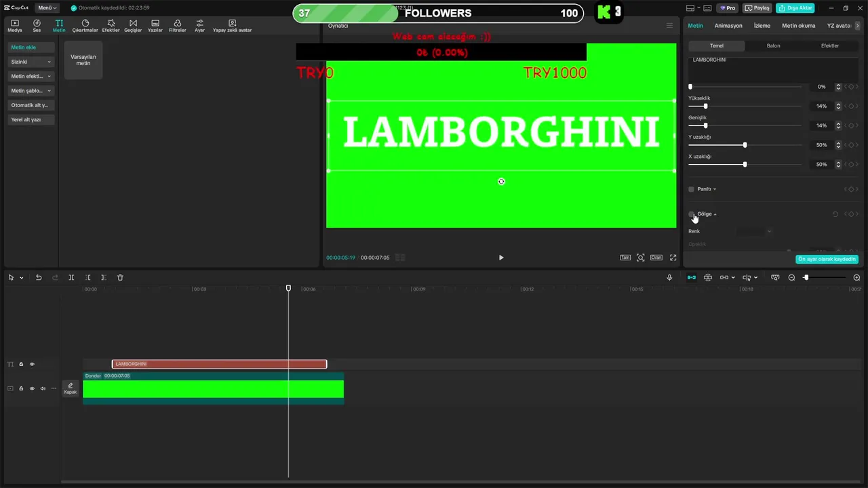This screenshot has height=488, width=868.
Task: Mute the main video track audio
Action: (43, 388)
